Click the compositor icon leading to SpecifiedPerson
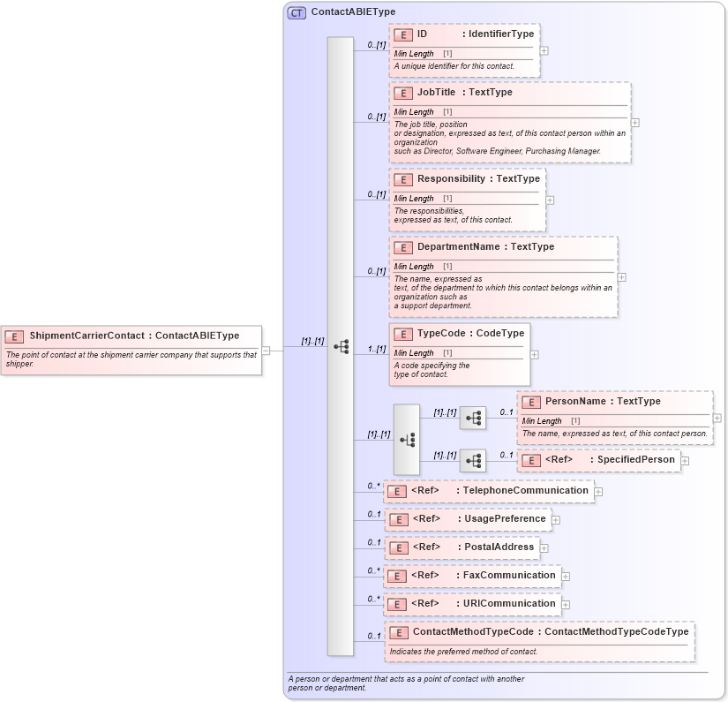The height and width of the screenshot is (702, 728). click(472, 460)
